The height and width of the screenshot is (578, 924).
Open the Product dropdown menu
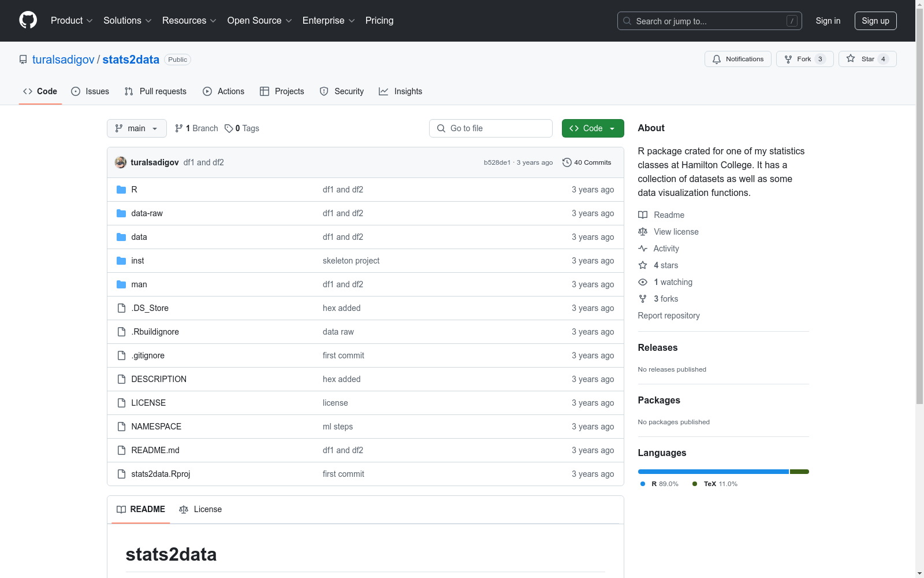[x=72, y=20]
